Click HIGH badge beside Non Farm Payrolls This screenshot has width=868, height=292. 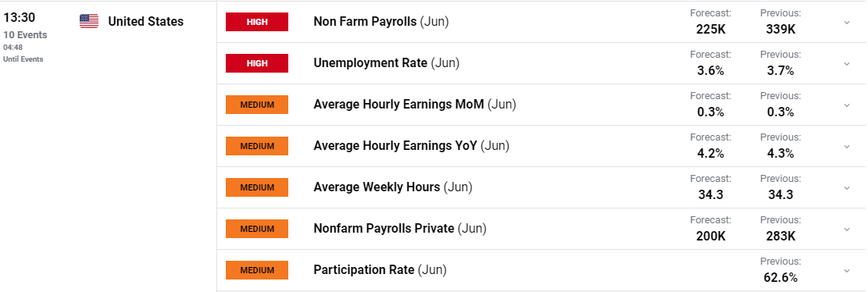[257, 22]
